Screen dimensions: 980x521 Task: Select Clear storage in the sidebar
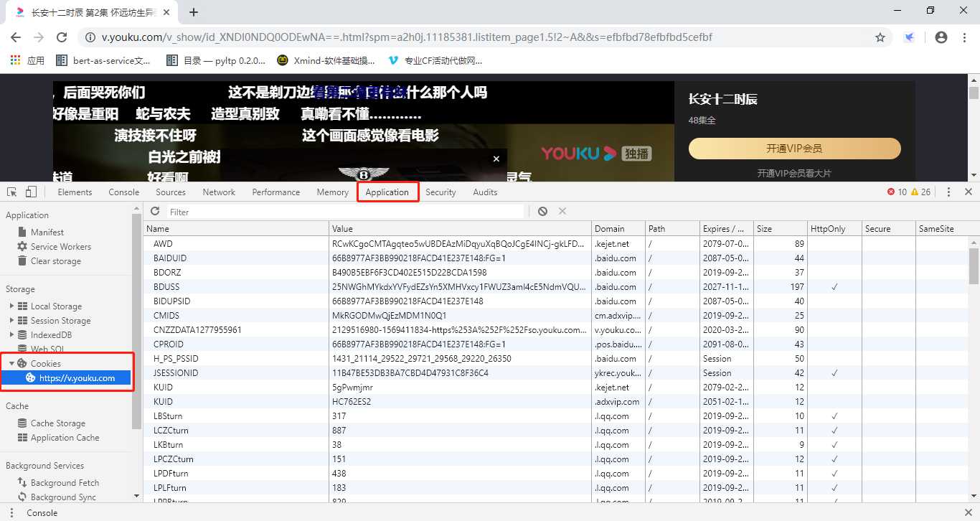[x=56, y=261]
